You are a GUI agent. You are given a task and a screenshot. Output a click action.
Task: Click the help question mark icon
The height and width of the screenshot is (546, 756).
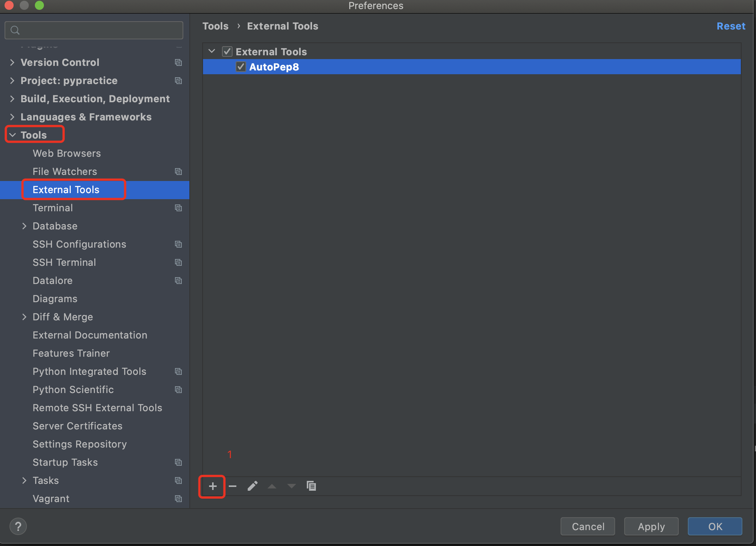click(x=18, y=526)
